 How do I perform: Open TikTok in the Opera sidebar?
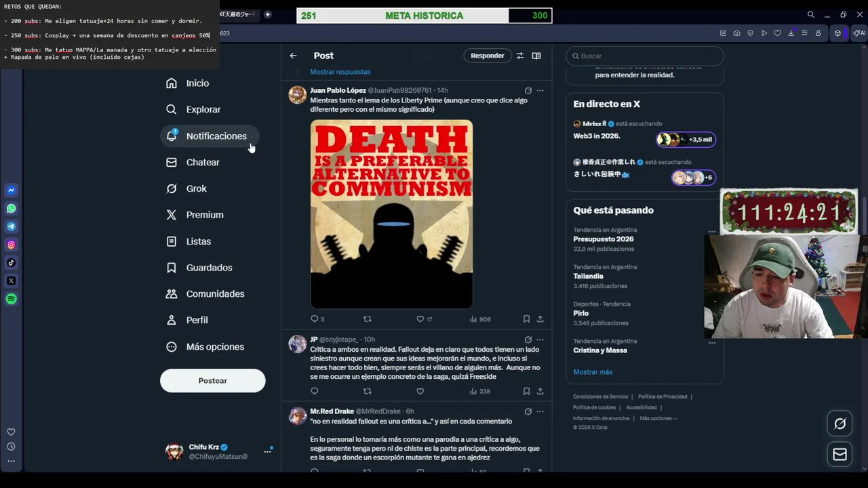[x=11, y=263]
